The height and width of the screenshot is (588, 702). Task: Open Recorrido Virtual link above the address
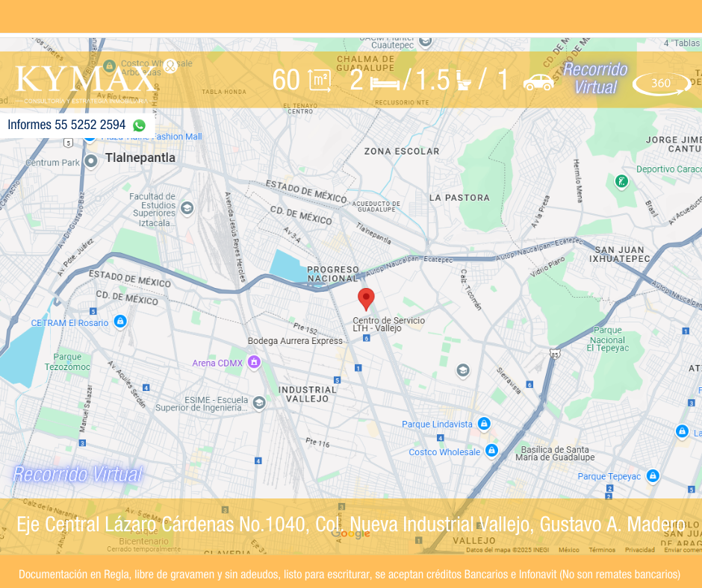pyautogui.click(x=78, y=475)
